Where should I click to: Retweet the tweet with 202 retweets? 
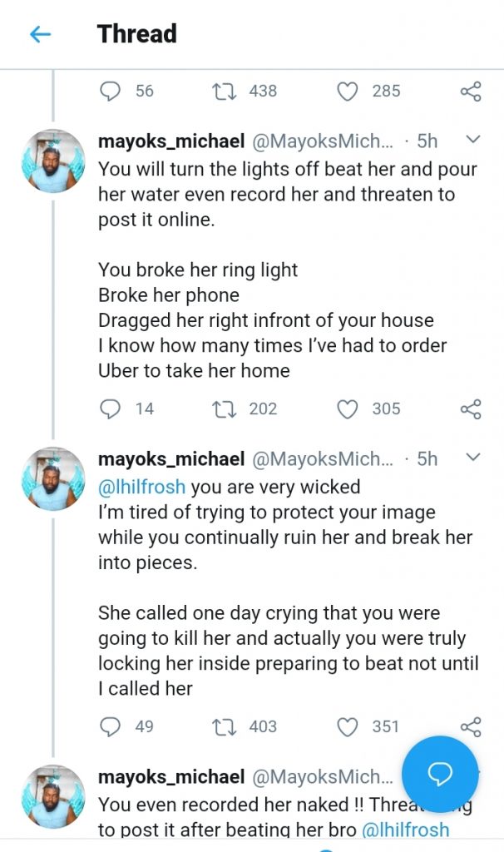225,409
